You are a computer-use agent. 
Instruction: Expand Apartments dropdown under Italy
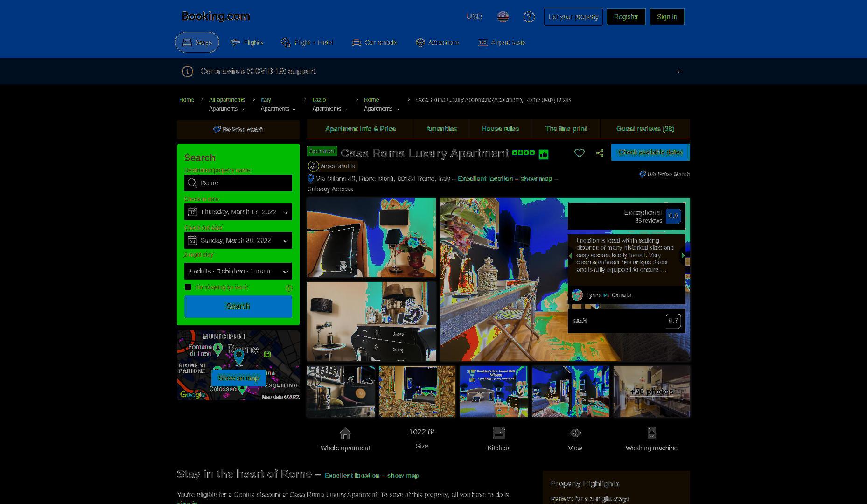point(278,109)
